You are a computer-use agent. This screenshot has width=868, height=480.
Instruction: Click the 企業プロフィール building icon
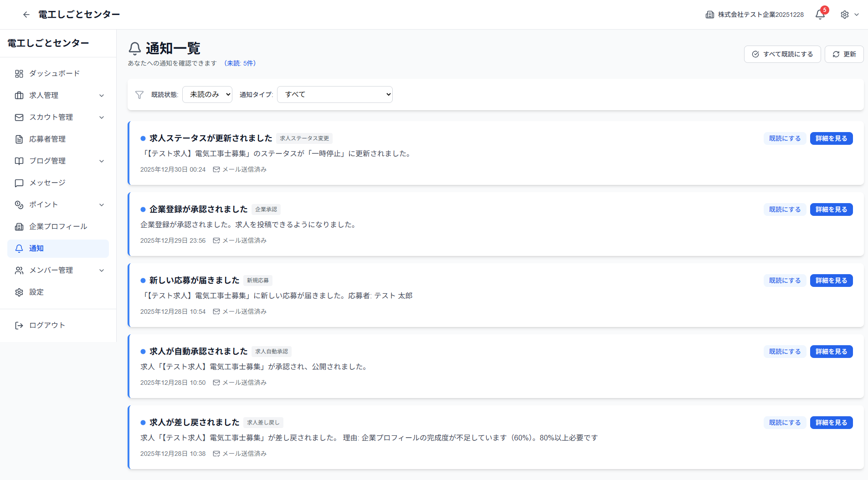(x=19, y=226)
